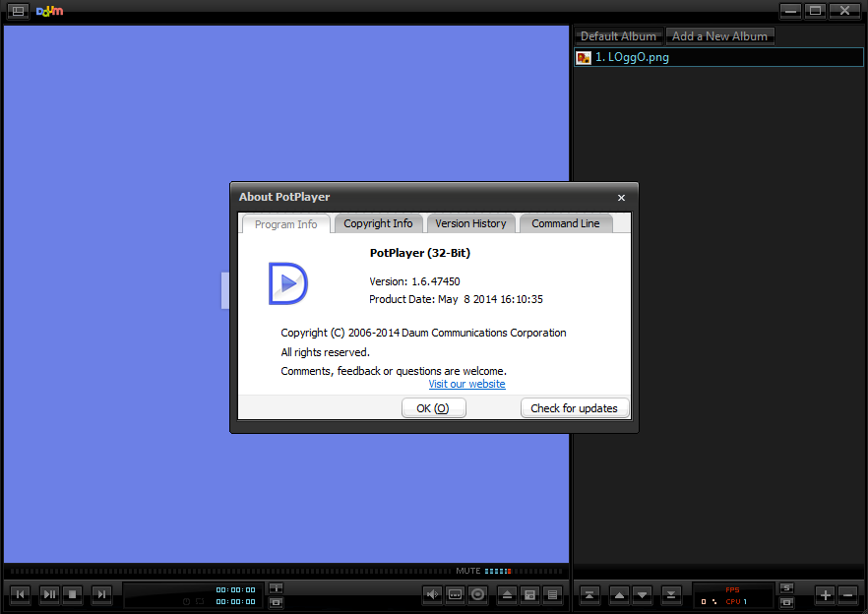868x614 pixels.
Task: Click Check for updates button
Action: click(x=574, y=408)
